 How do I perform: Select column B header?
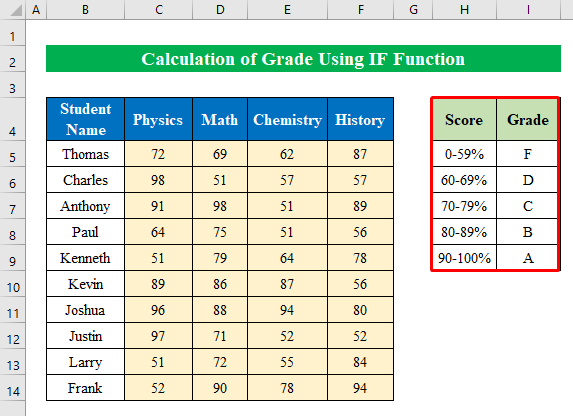[85, 10]
